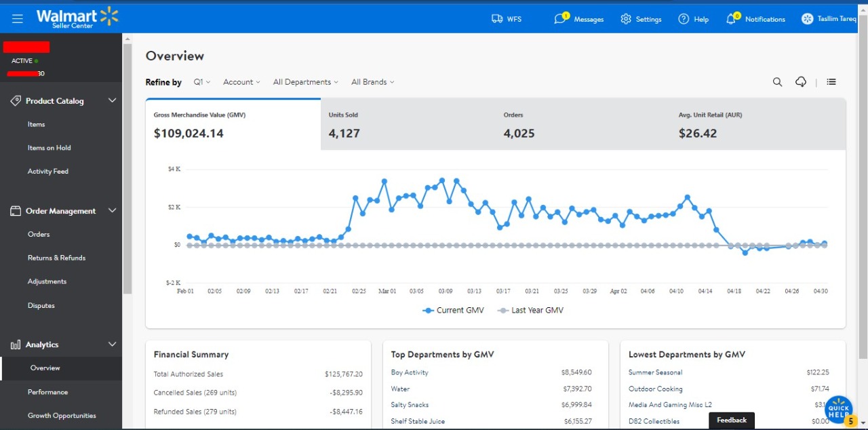This screenshot has height=430, width=868.
Task: Select the Units Sold tab
Action: coord(408,124)
